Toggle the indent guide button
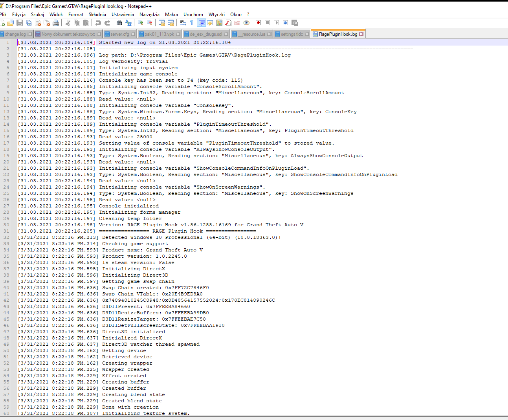Viewport: 508px width, 420px height. coord(201,23)
